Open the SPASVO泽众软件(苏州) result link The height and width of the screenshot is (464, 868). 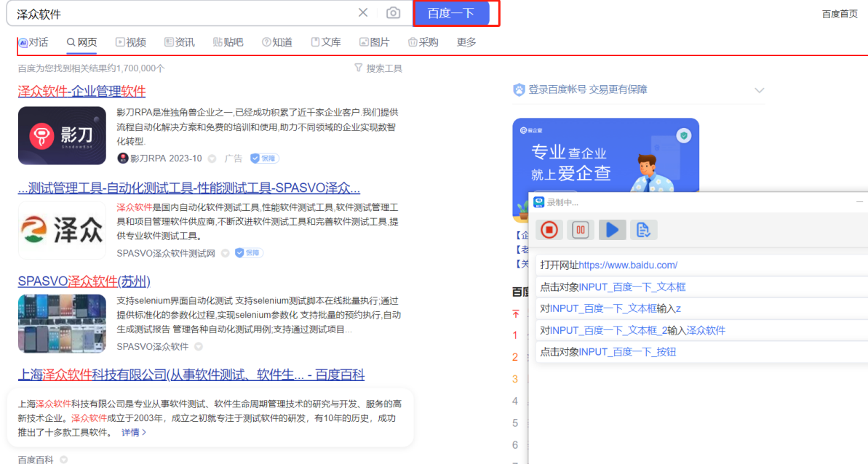(84, 281)
